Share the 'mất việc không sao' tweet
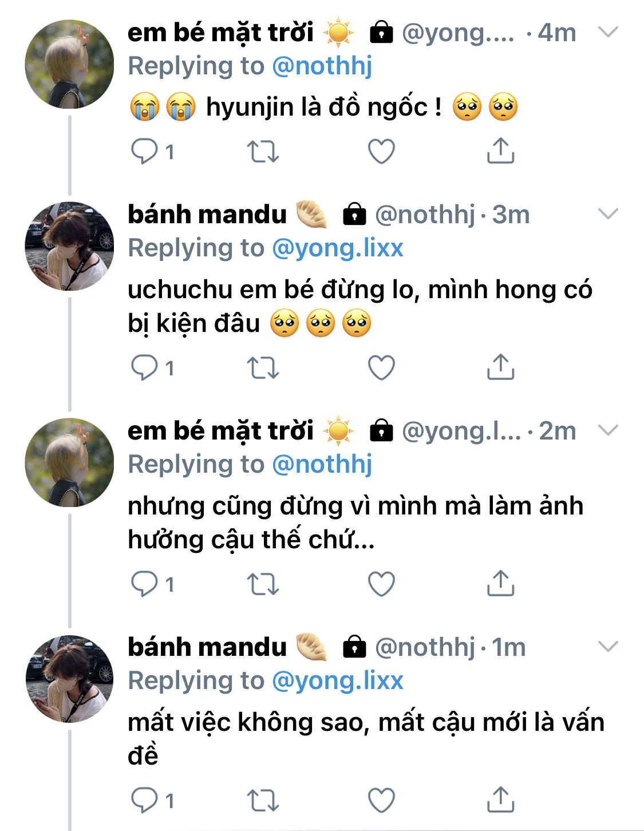The height and width of the screenshot is (831, 644). [500, 799]
